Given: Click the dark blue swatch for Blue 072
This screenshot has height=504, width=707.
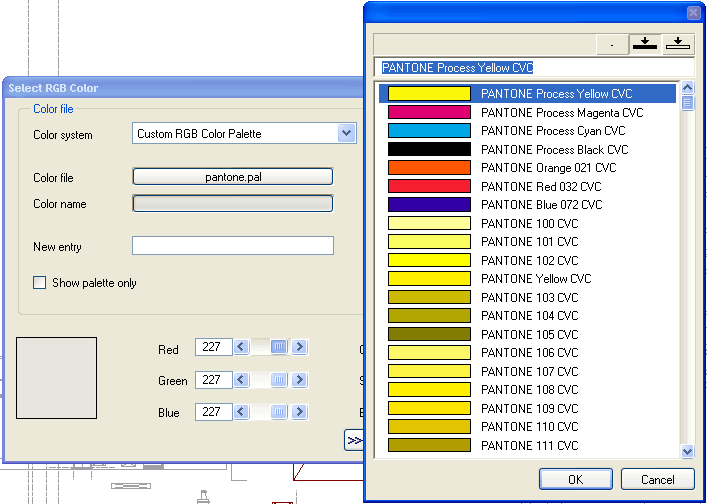Looking at the screenshot, I should click(x=429, y=205).
